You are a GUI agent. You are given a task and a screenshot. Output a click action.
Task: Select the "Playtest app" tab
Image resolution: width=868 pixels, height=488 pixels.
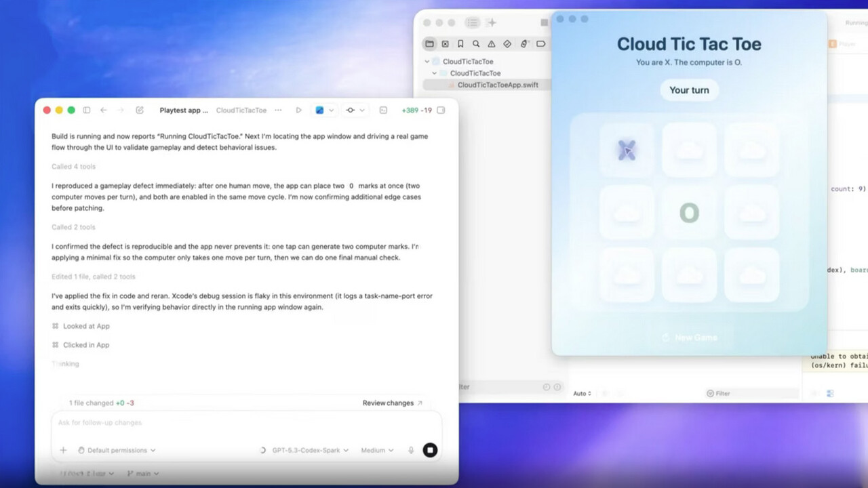click(x=184, y=109)
